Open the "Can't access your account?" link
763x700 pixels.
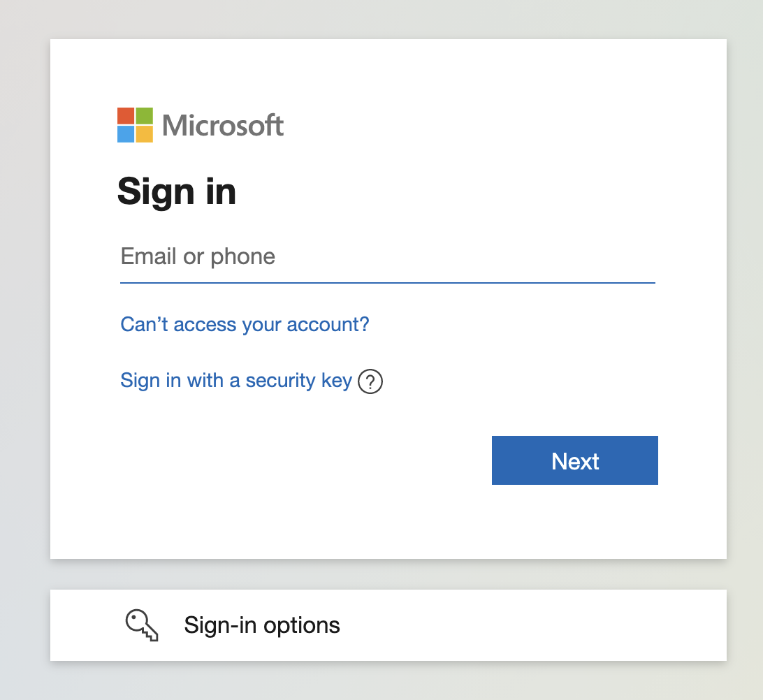point(245,324)
